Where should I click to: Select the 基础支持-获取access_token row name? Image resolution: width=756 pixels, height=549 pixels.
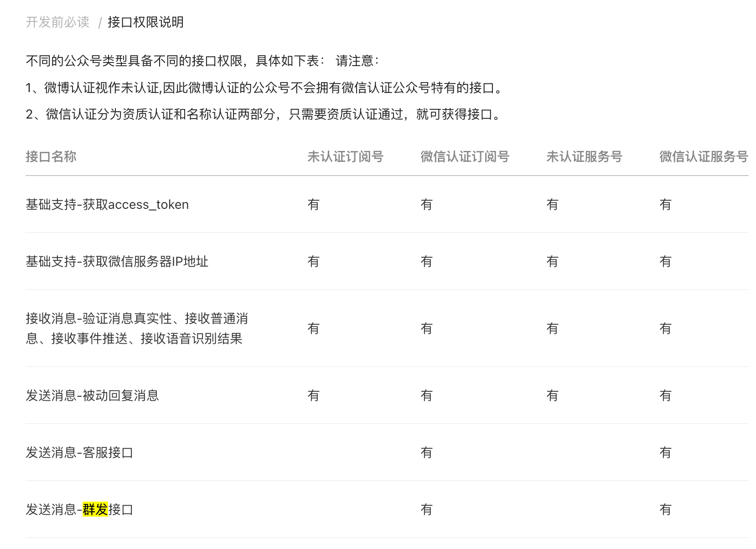tap(107, 204)
